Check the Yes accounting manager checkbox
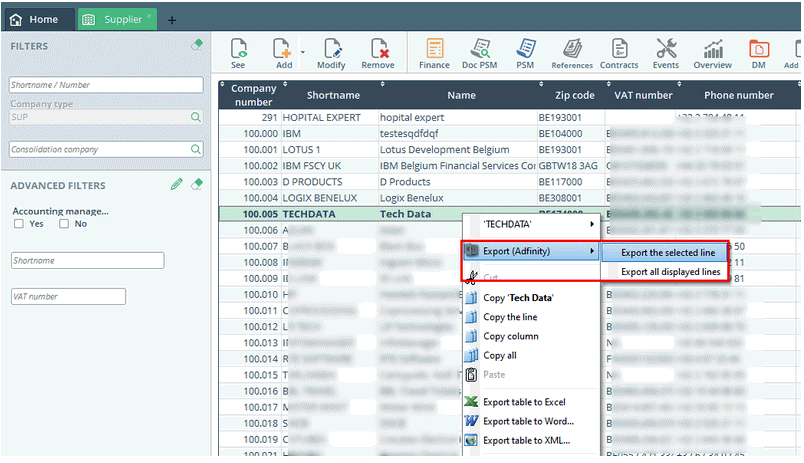 (20, 224)
